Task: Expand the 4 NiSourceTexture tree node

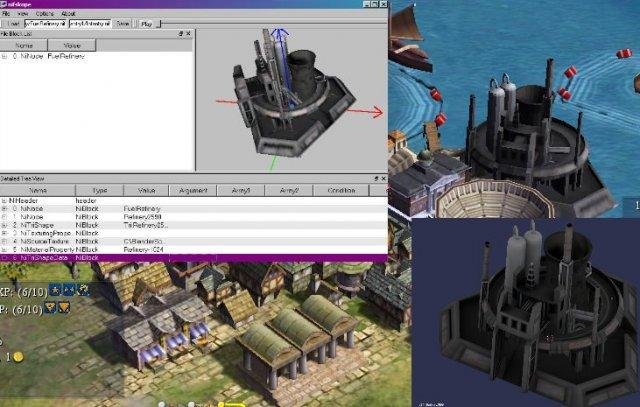Action: 4,241
